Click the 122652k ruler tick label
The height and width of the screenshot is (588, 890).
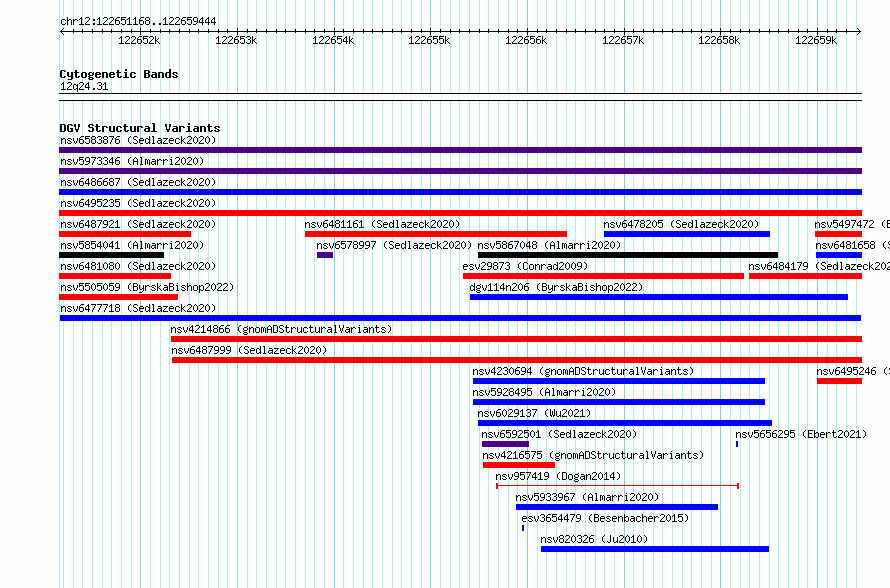pyautogui.click(x=139, y=40)
